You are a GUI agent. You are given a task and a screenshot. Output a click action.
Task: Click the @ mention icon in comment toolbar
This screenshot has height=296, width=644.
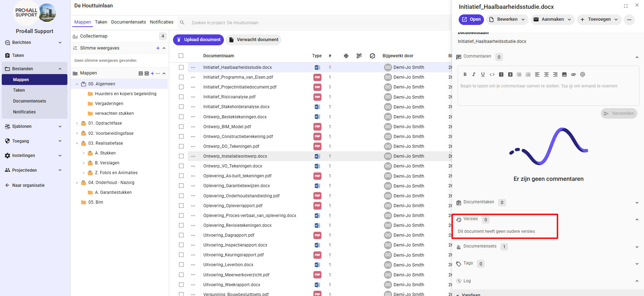[583, 74]
